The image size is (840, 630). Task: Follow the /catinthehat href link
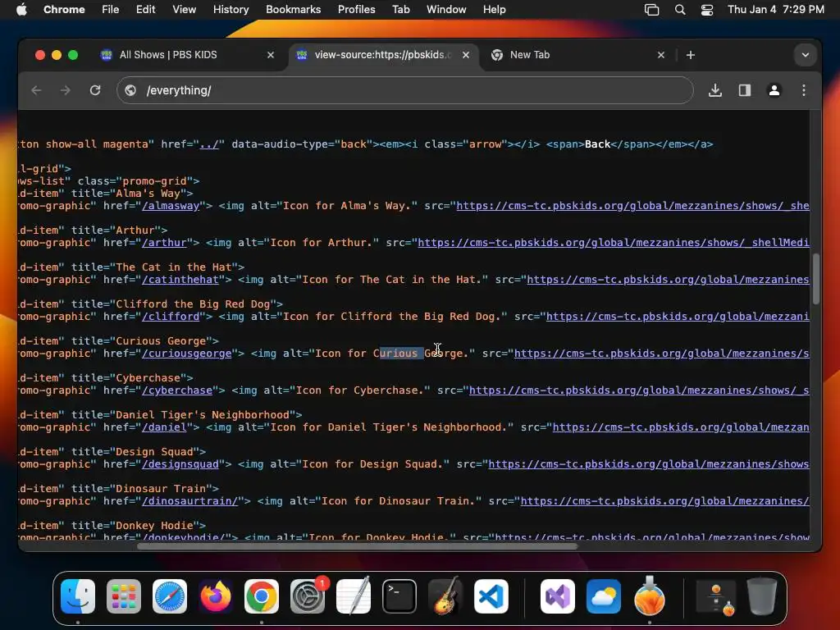(180, 281)
